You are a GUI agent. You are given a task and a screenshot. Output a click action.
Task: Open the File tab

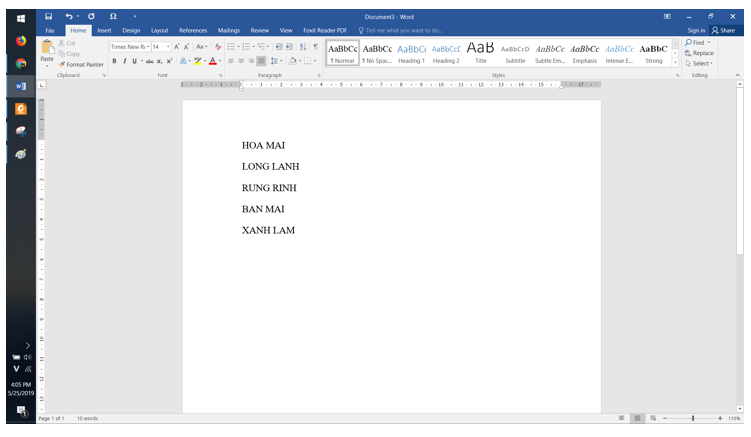point(50,30)
